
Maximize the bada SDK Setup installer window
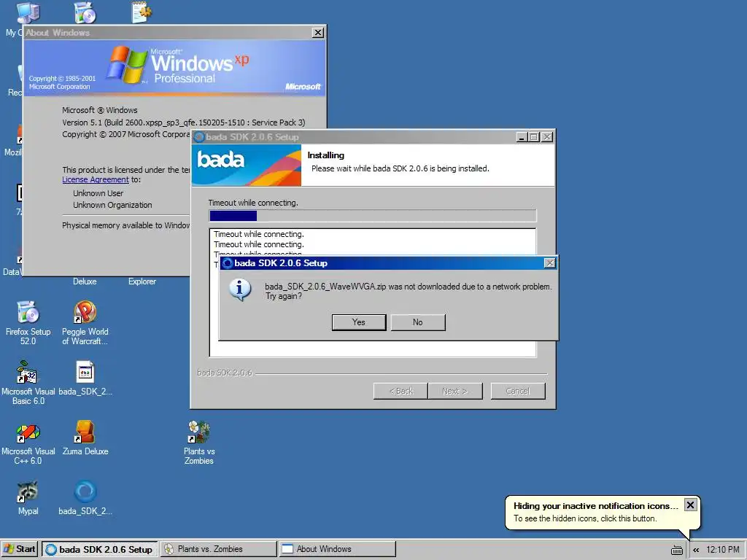coord(534,137)
